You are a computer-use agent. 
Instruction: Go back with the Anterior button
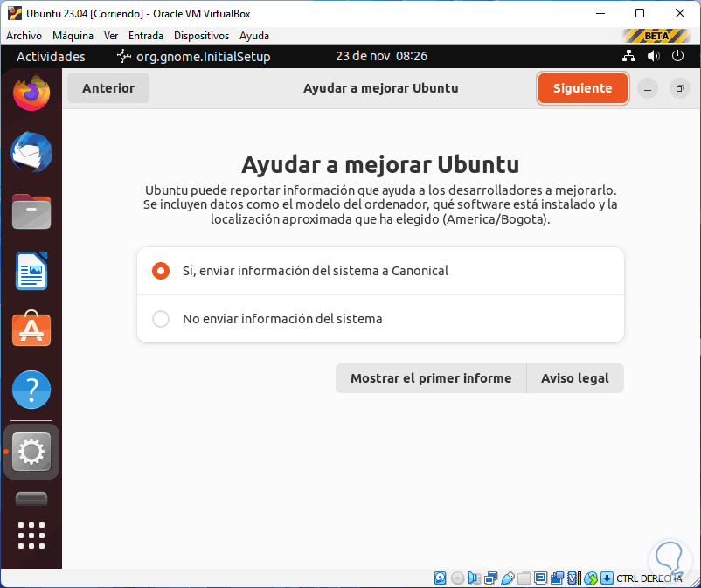pyautogui.click(x=108, y=88)
